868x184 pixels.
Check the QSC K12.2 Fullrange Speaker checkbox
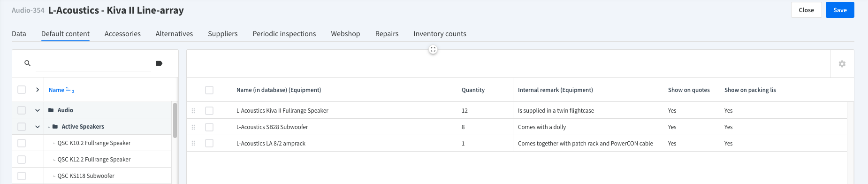pos(22,160)
